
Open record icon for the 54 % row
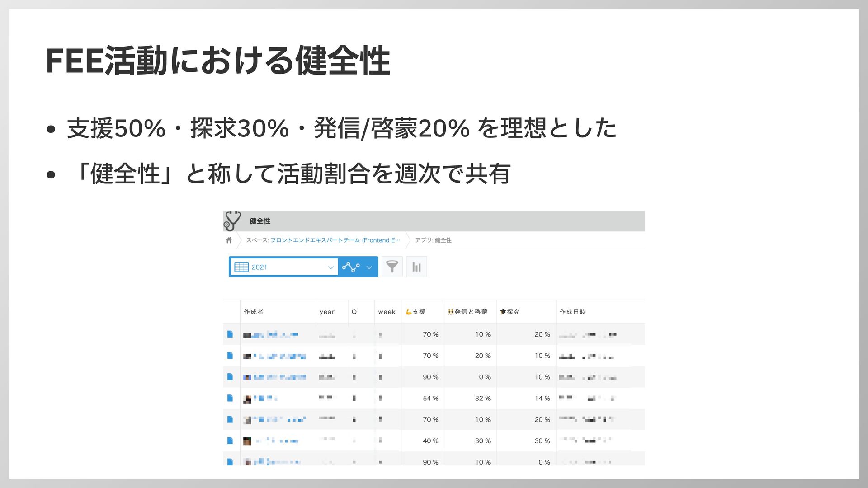coord(230,398)
